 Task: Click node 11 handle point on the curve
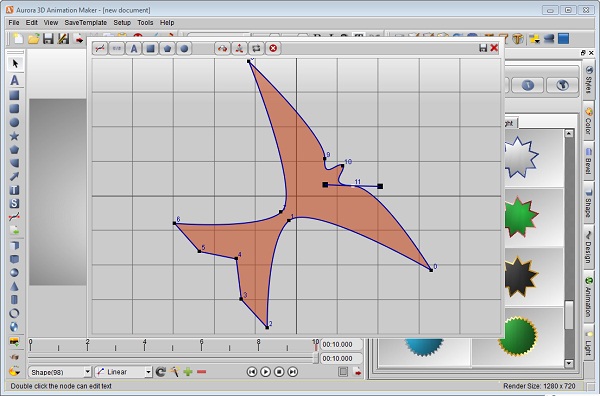[x=352, y=186]
